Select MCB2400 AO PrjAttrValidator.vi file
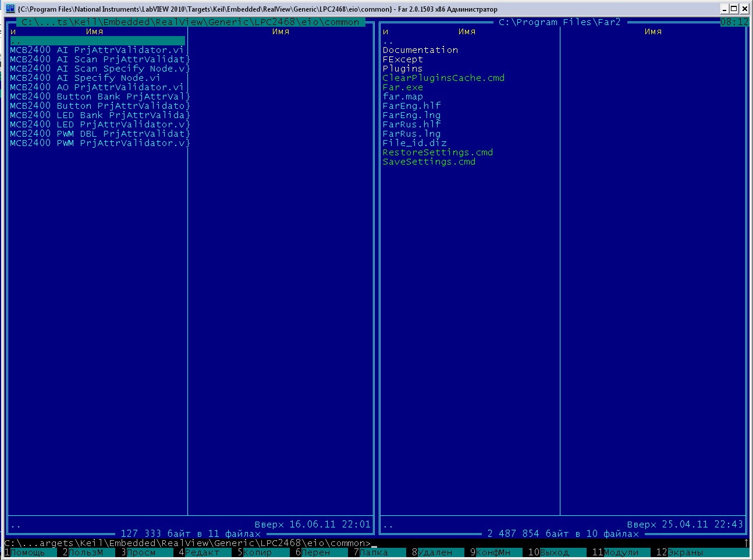This screenshot has width=753, height=560. point(97,87)
